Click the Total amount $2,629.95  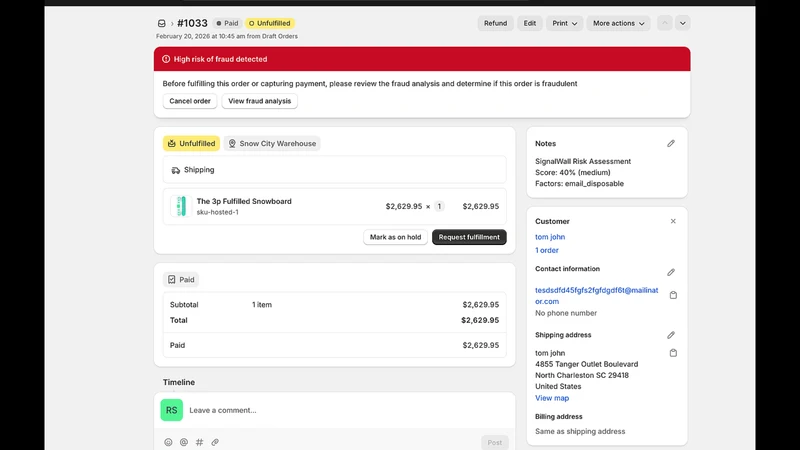[x=480, y=320]
